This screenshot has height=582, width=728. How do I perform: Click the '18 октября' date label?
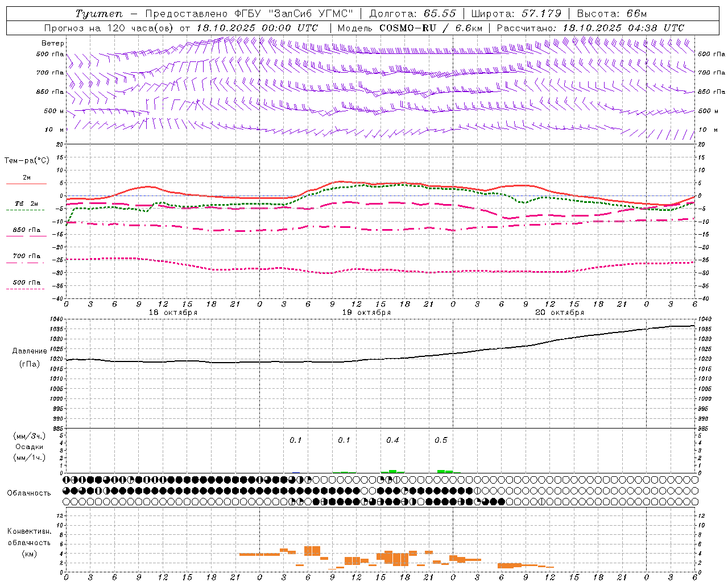point(173,313)
